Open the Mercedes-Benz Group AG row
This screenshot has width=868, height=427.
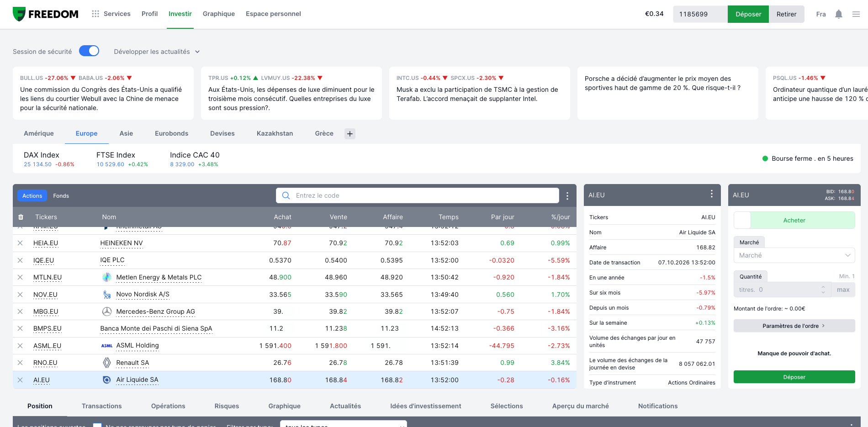point(295,311)
